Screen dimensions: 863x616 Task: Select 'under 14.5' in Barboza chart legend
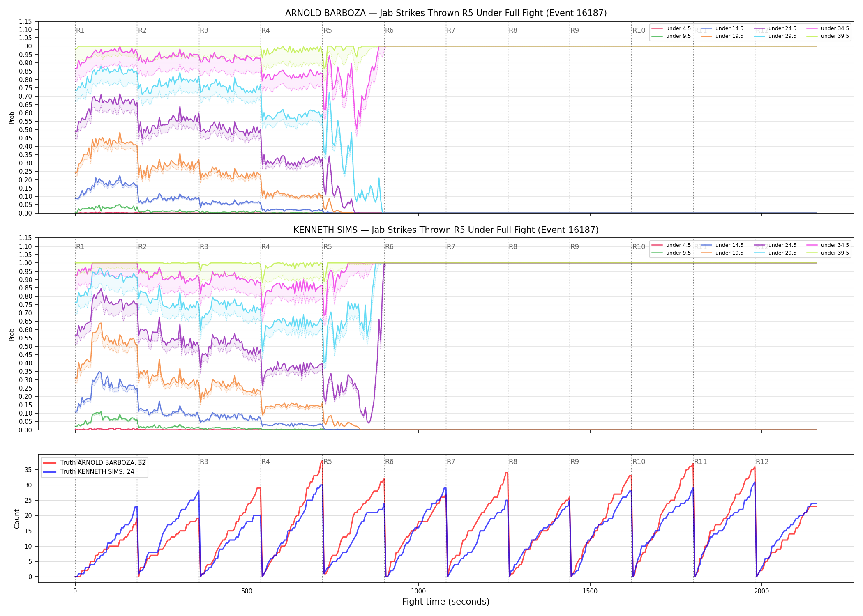tap(722, 28)
